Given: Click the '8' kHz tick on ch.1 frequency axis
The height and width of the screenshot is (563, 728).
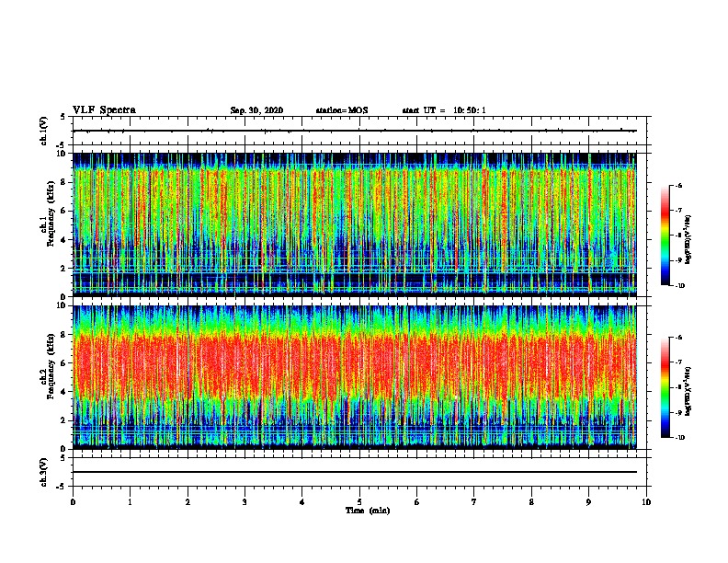Looking at the screenshot, I should click(x=64, y=182).
